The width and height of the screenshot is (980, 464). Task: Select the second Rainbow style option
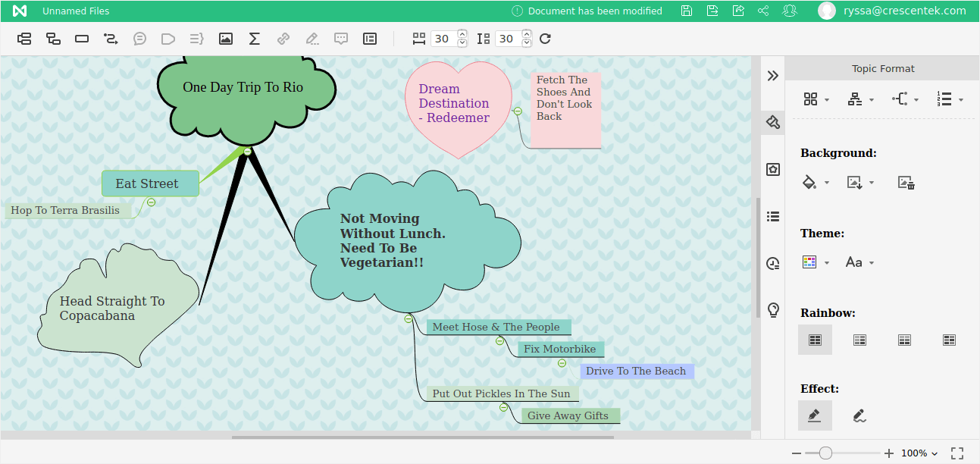pyautogui.click(x=859, y=340)
